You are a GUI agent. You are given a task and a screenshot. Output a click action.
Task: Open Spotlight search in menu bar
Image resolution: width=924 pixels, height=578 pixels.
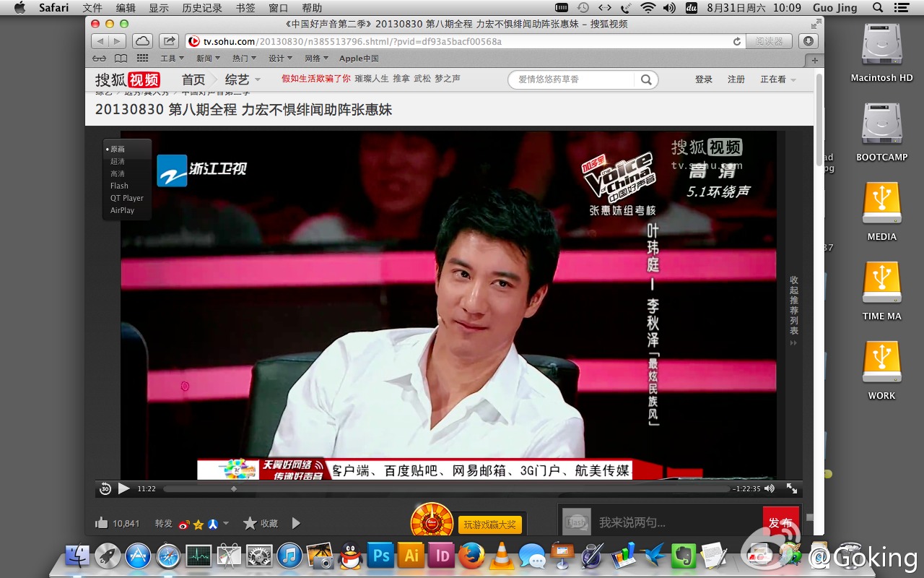click(878, 8)
